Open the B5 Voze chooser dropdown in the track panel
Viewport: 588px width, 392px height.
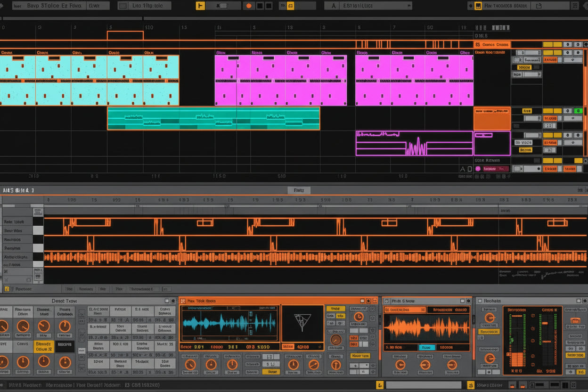pos(523,142)
